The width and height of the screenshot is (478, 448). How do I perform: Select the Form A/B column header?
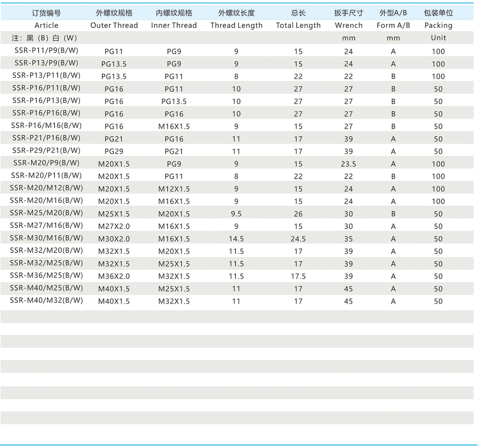(393, 25)
